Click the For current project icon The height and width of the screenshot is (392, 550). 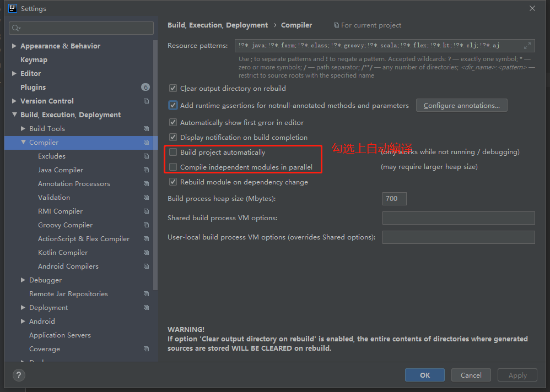pyautogui.click(x=336, y=25)
